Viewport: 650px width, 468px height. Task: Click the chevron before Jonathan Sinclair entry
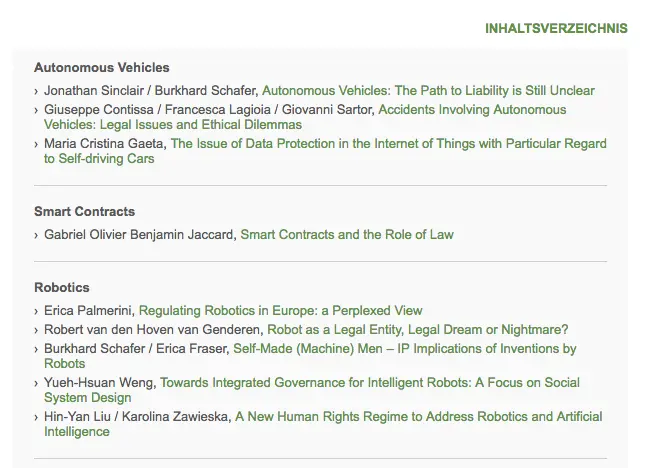click(36, 92)
